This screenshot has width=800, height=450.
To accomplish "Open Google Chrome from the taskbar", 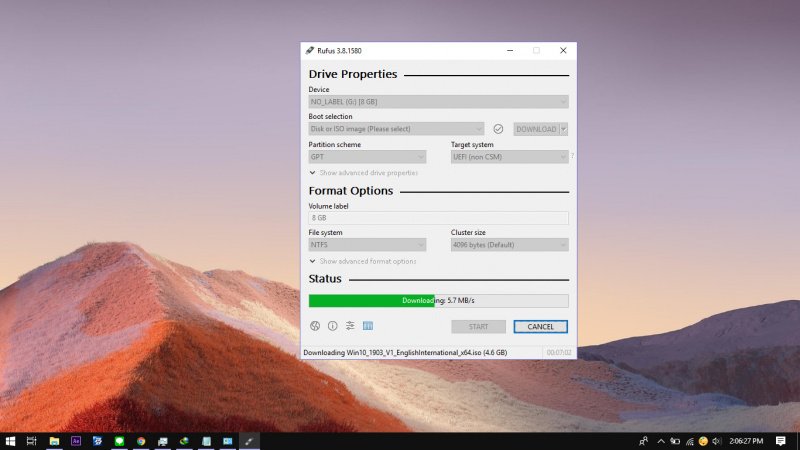I will point(141,441).
